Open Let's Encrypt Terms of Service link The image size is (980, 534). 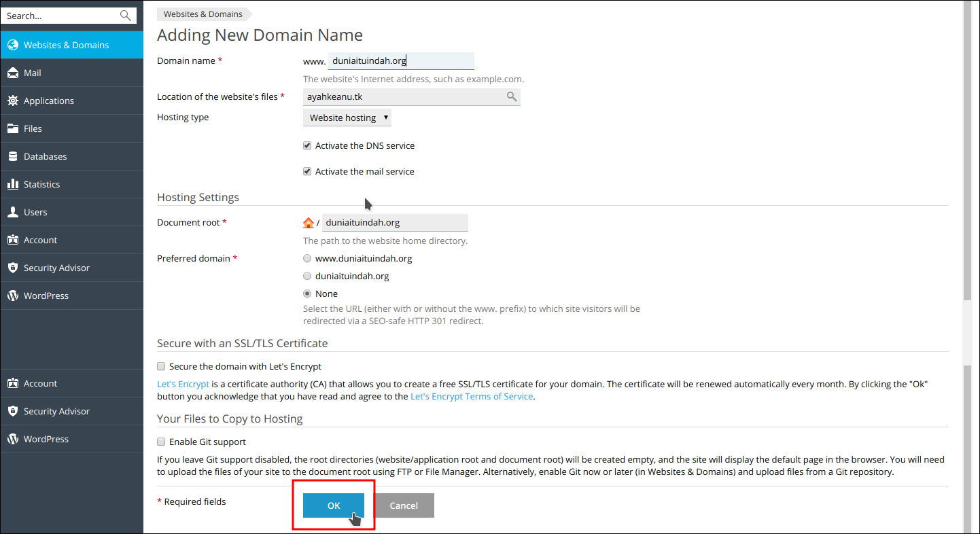click(x=472, y=396)
